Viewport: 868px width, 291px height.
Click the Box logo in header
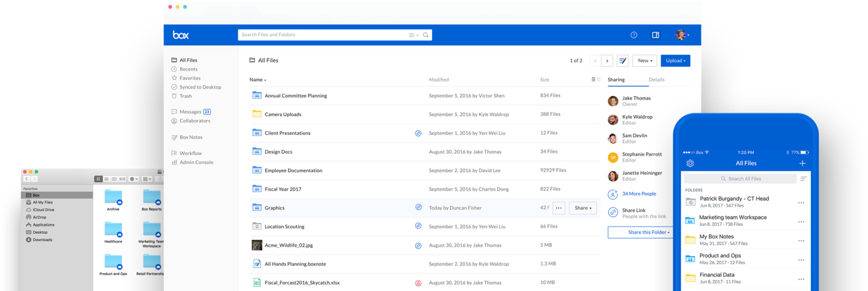pyautogui.click(x=181, y=35)
